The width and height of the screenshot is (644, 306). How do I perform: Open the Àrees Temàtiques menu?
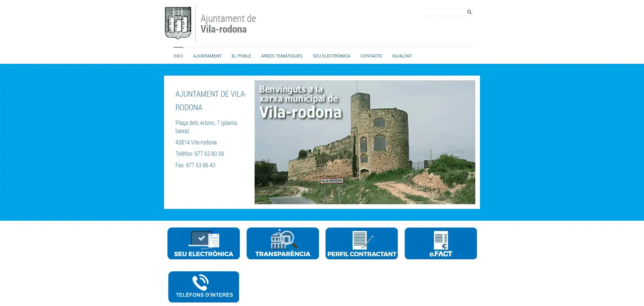click(x=282, y=56)
